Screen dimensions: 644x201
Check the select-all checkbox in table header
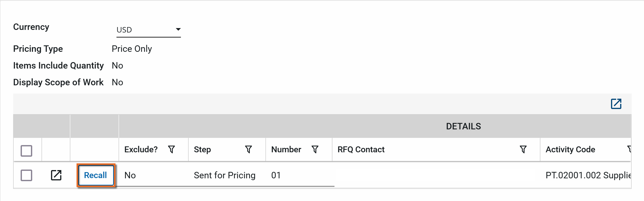pos(26,151)
